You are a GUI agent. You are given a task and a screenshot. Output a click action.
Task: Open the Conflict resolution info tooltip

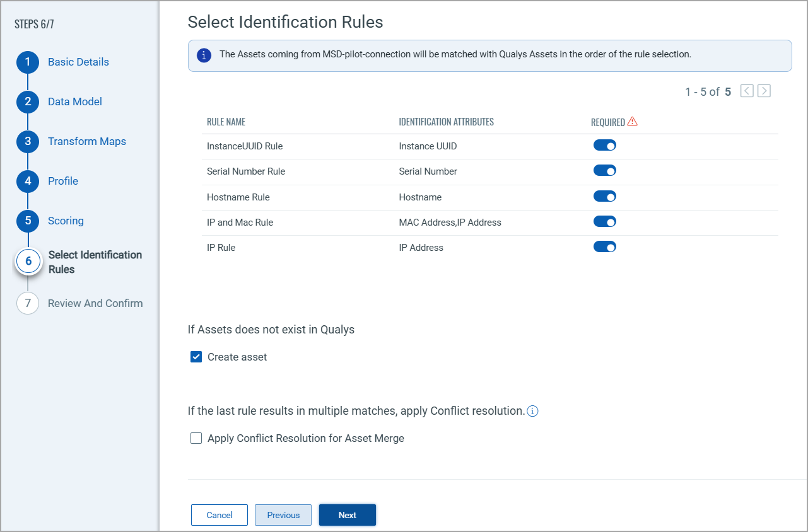pyautogui.click(x=532, y=411)
